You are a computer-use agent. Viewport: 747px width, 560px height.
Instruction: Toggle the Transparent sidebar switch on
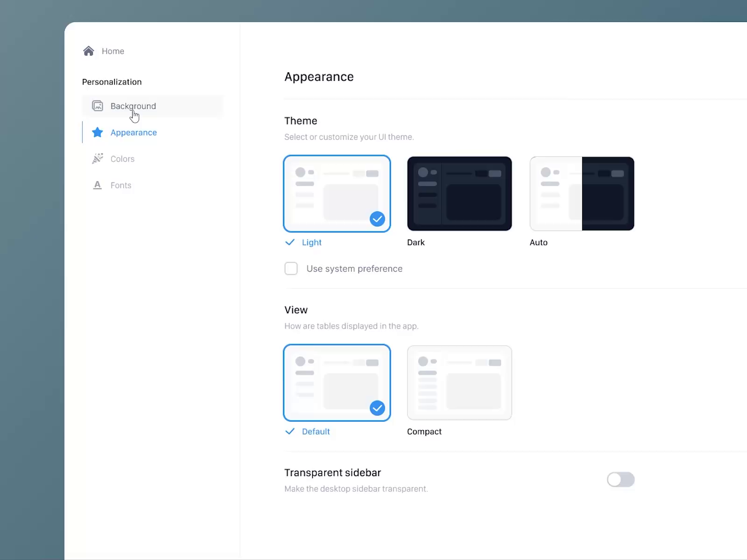click(x=621, y=480)
